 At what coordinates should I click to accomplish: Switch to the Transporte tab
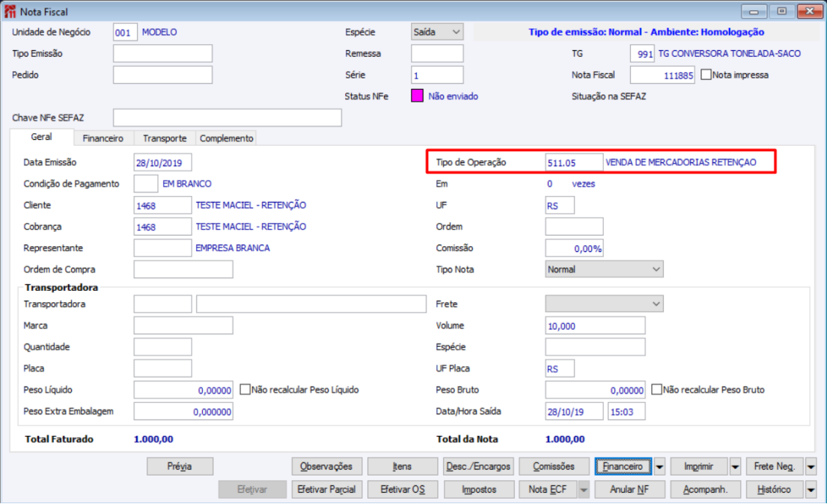click(x=165, y=138)
